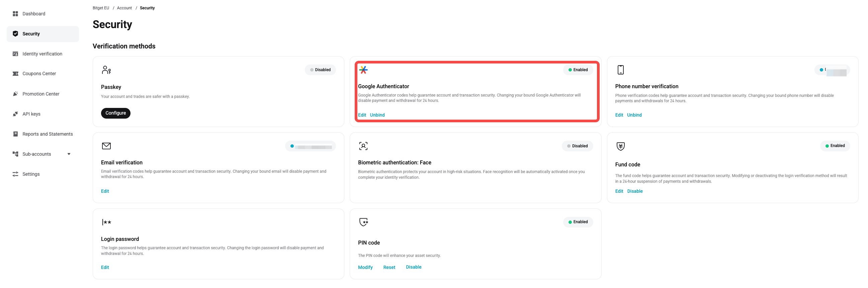Click the PIN code shield icon
This screenshot has width=868, height=288.
click(364, 222)
